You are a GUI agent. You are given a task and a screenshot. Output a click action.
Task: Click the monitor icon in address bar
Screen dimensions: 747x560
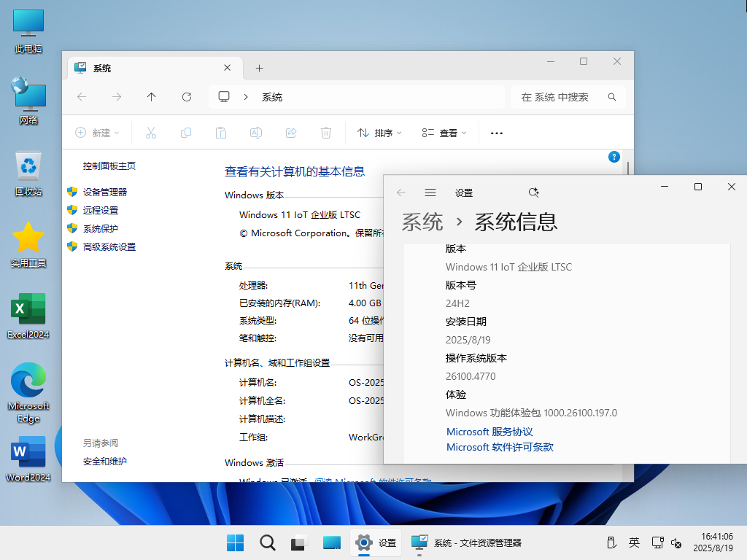click(224, 97)
